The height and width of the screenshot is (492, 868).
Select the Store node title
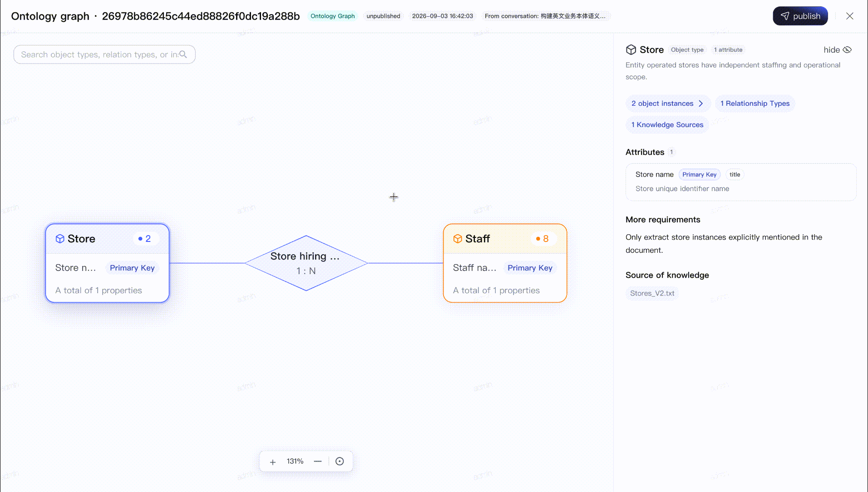[x=81, y=239]
